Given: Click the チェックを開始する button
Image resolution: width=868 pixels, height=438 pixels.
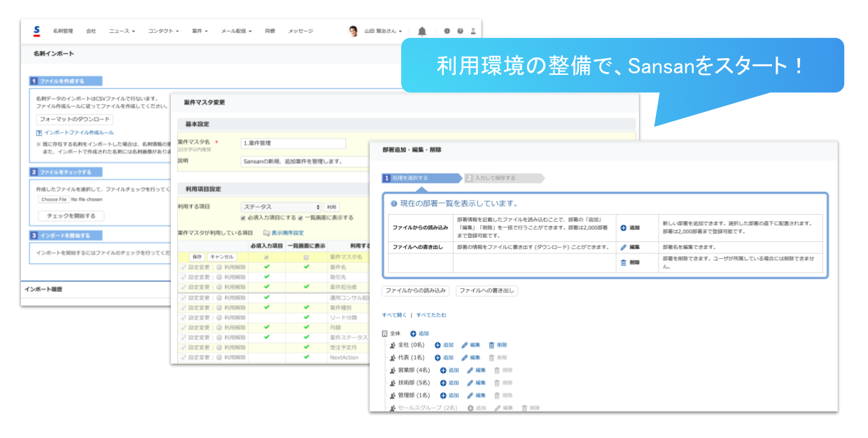Looking at the screenshot, I should coord(71,216).
